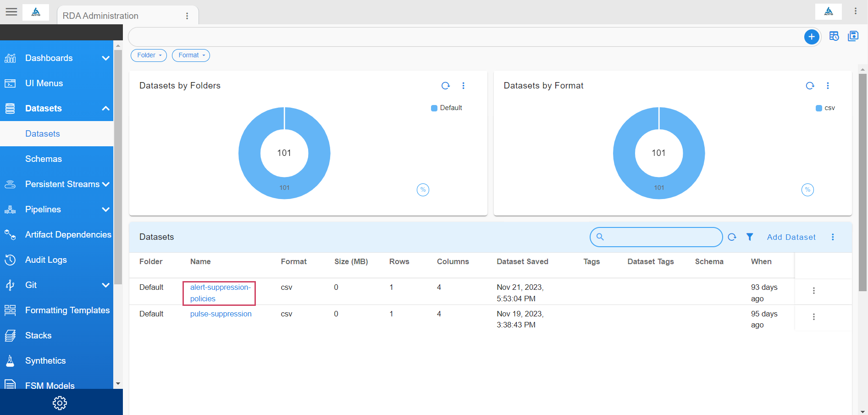Viewport: 868px width, 415px height.
Task: Toggle percentage view on Folders chart
Action: point(423,190)
